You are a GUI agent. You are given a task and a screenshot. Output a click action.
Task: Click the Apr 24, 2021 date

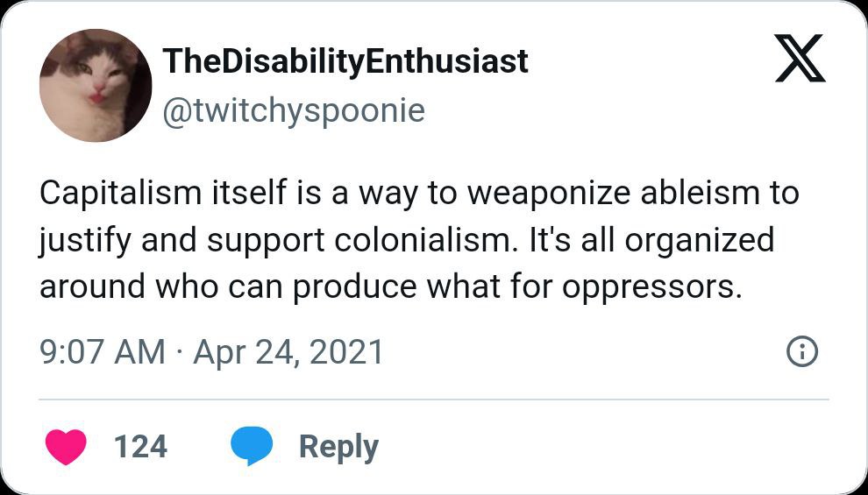coord(288,352)
